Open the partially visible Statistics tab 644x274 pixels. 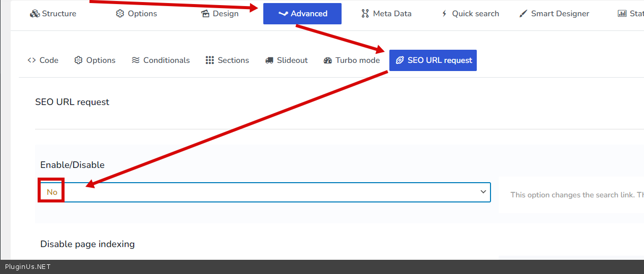(x=630, y=14)
